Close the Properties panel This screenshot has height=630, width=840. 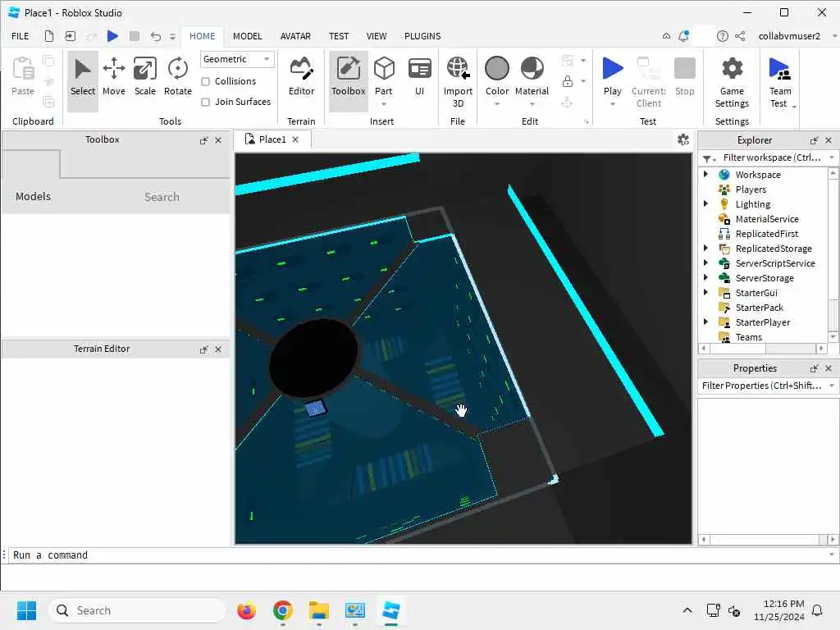point(829,368)
